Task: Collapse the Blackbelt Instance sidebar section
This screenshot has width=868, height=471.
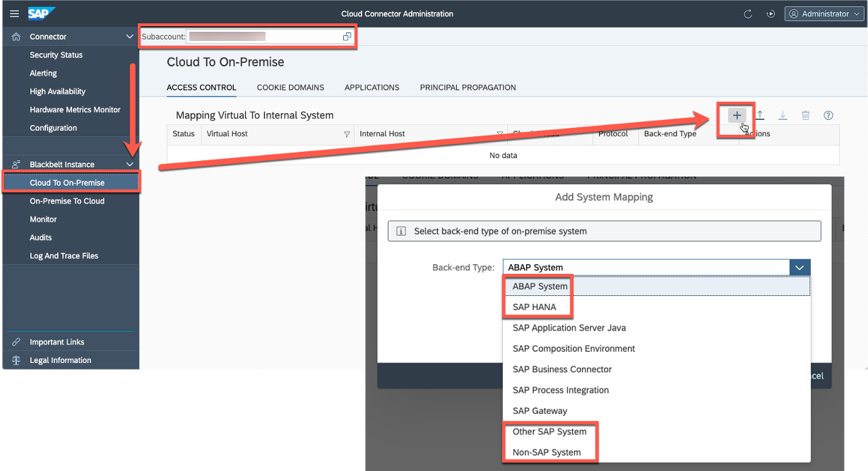Action: [129, 164]
